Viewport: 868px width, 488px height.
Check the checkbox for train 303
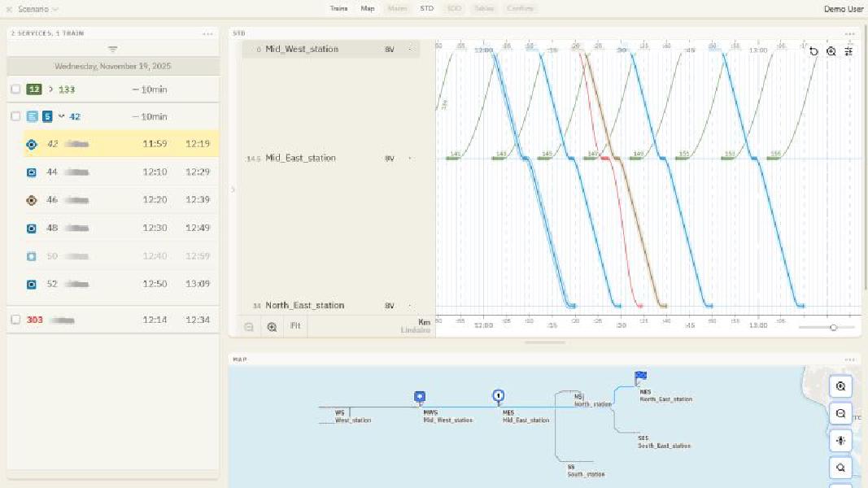click(16, 320)
